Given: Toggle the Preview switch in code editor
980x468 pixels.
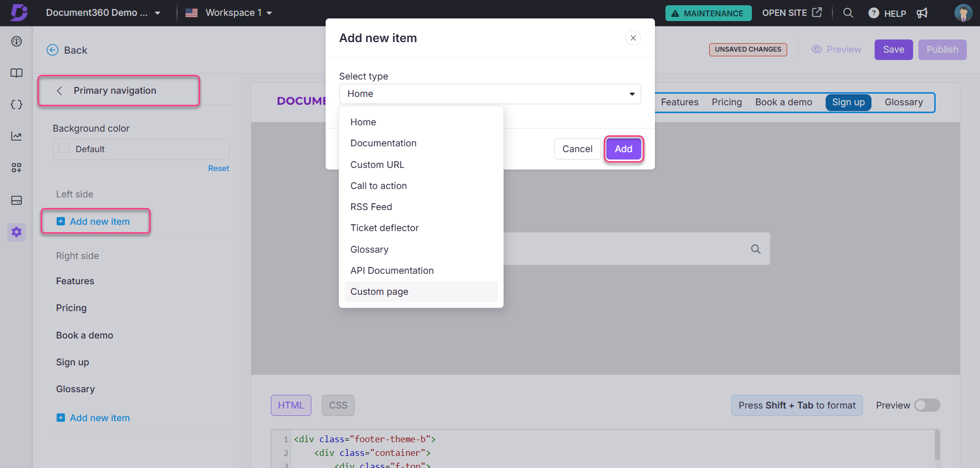Looking at the screenshot, I should (927, 405).
